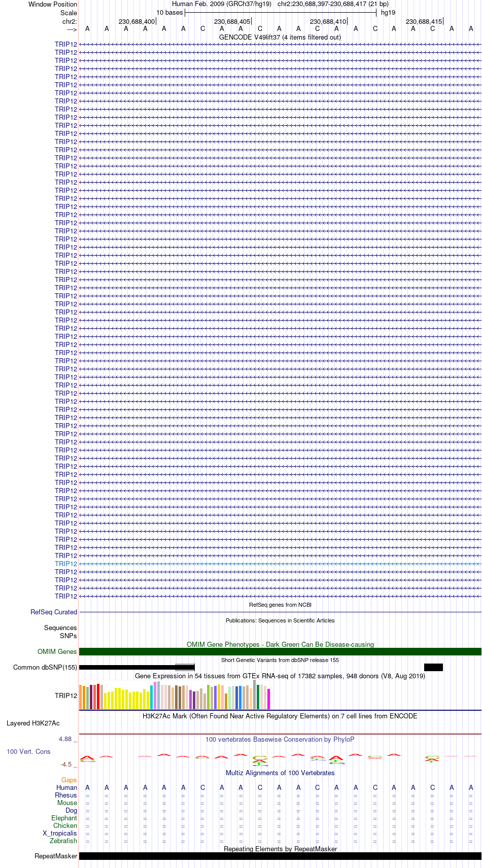Viewport: 482px width, 868px height.
Task: Click the 'Scale' label
Action: pos(68,13)
